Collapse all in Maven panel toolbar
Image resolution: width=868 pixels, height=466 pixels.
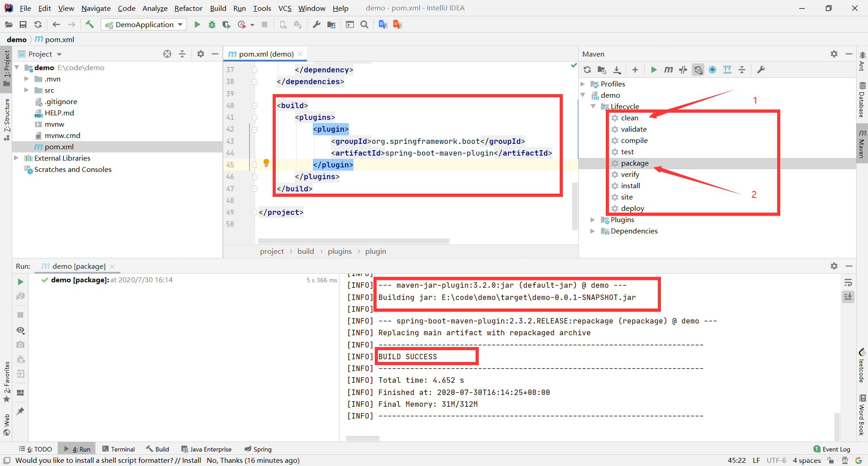(x=742, y=70)
